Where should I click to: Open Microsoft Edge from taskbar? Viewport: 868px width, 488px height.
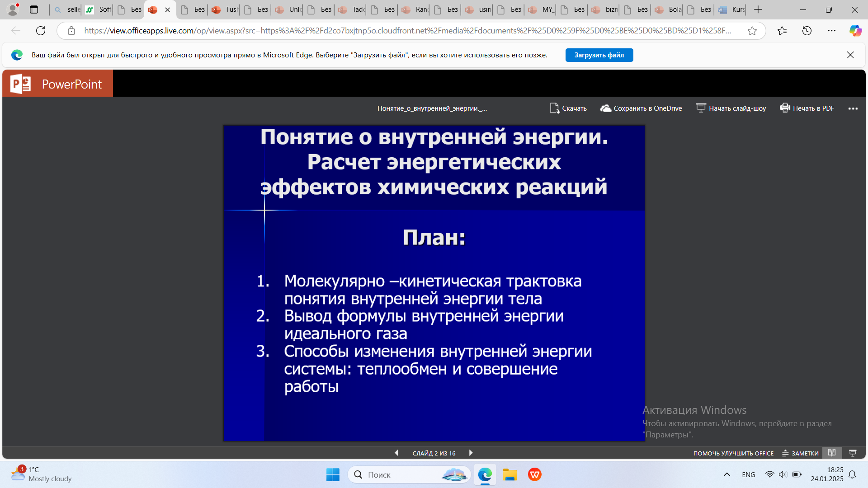coord(485,474)
